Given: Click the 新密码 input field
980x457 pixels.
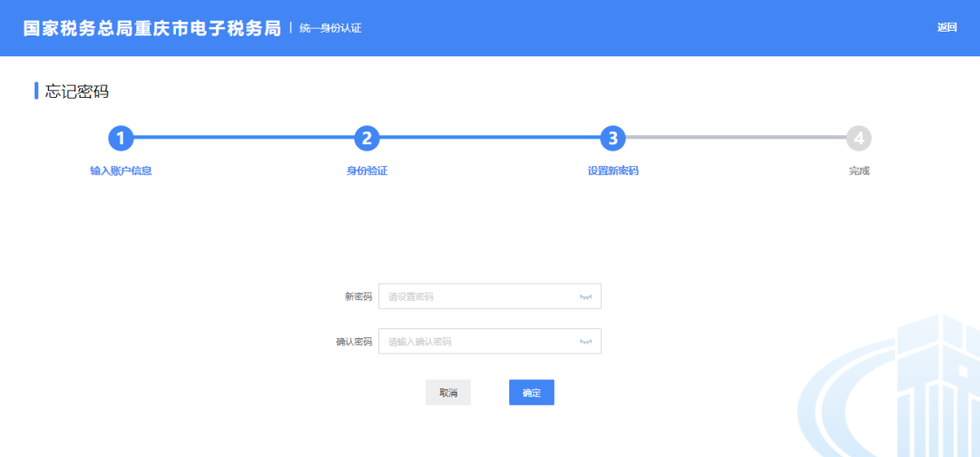Looking at the screenshot, I should pyautogui.click(x=489, y=297).
